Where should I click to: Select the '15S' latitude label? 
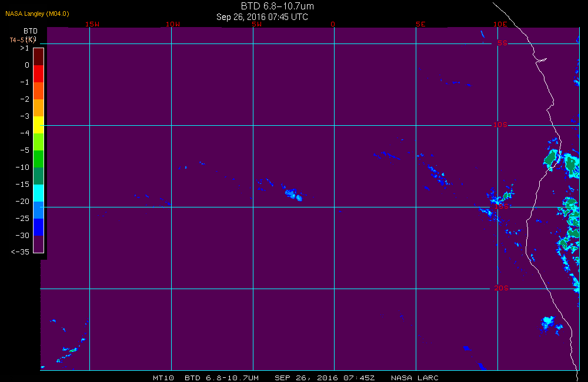coord(502,206)
